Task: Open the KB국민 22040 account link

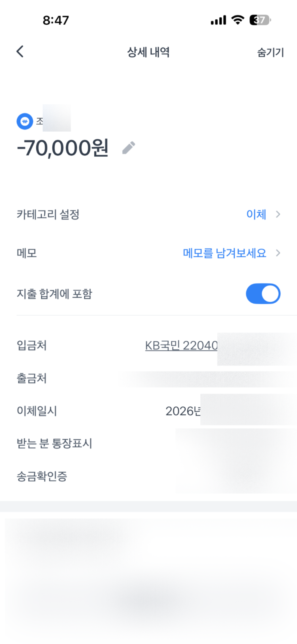Action: pos(181,345)
